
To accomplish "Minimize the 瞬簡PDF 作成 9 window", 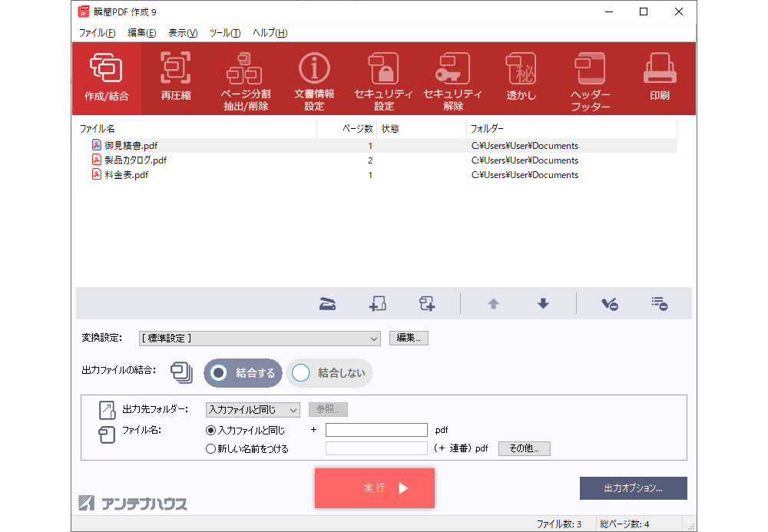I will pyautogui.click(x=609, y=12).
